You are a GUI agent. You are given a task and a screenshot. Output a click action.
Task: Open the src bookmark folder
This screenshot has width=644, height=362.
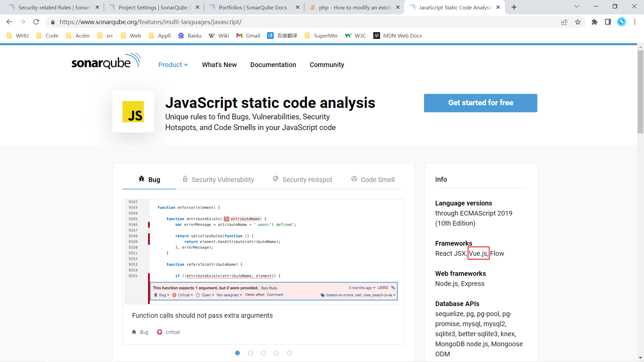pos(105,36)
